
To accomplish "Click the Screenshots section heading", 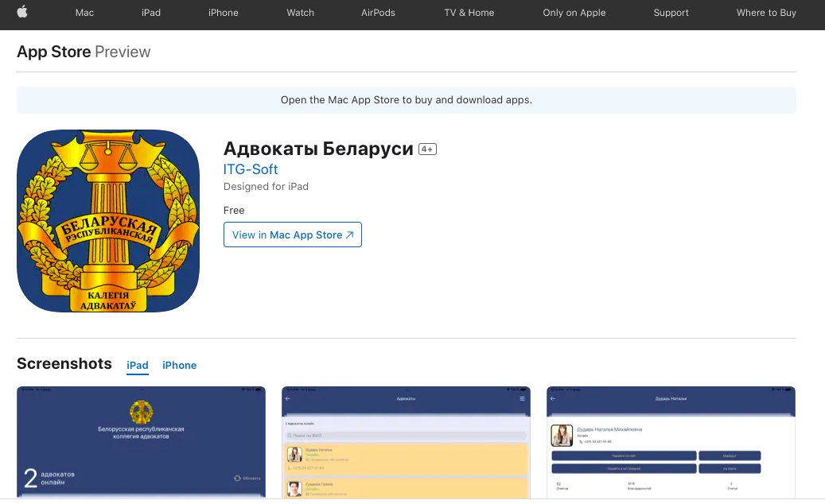I will (x=64, y=363).
